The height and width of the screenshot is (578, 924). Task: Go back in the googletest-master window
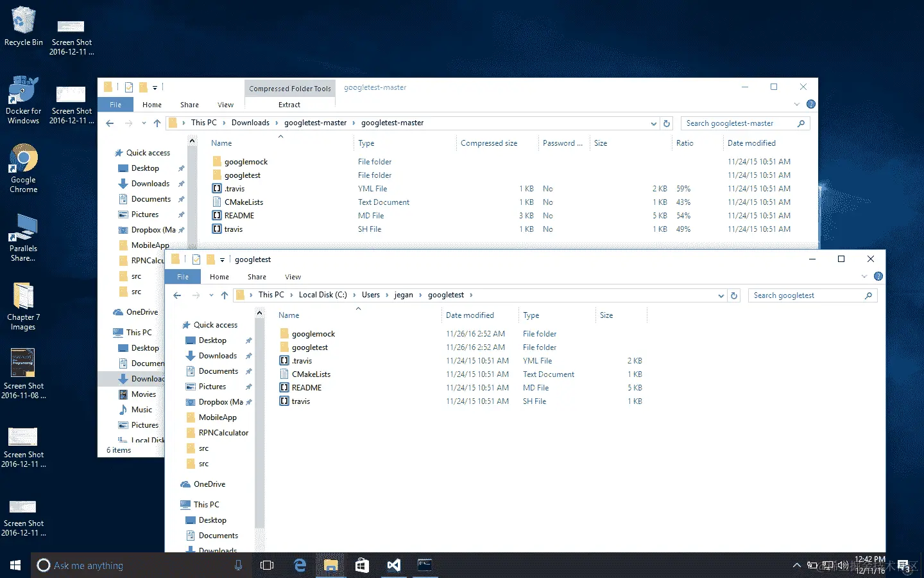pos(110,123)
